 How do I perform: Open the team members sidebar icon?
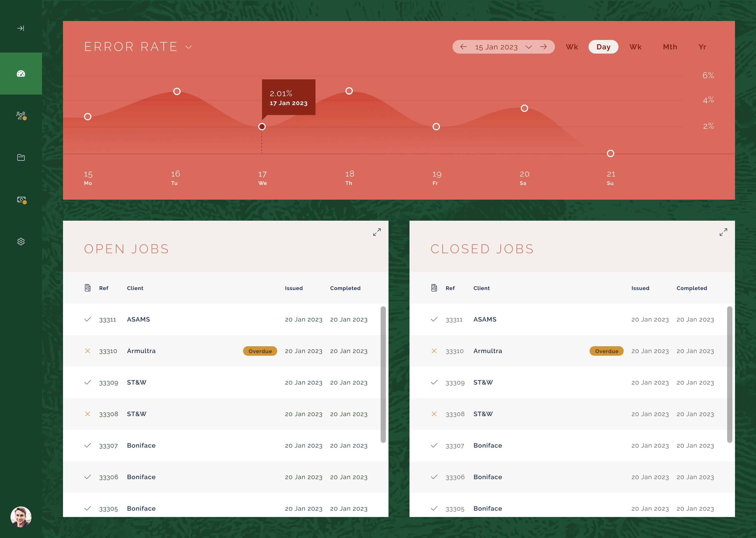(21, 116)
